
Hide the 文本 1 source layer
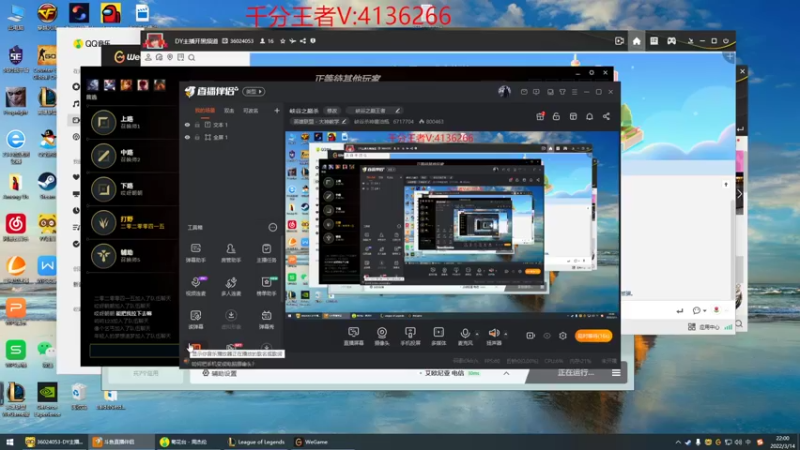point(187,124)
